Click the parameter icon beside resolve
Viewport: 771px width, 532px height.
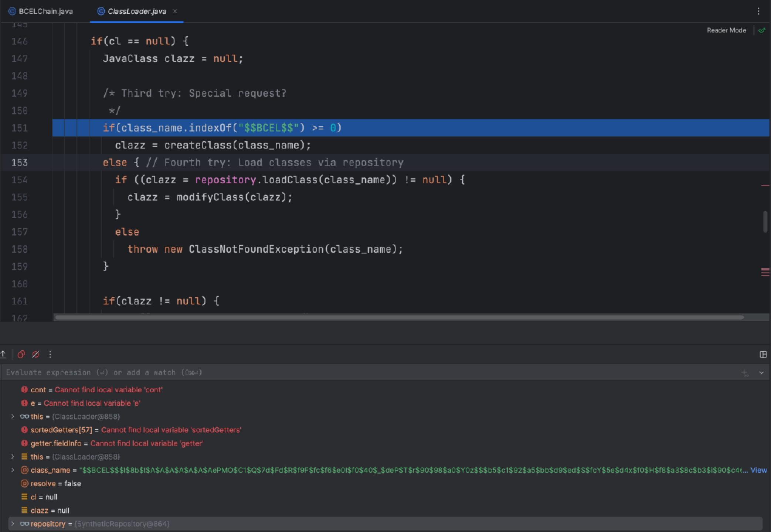pos(24,484)
